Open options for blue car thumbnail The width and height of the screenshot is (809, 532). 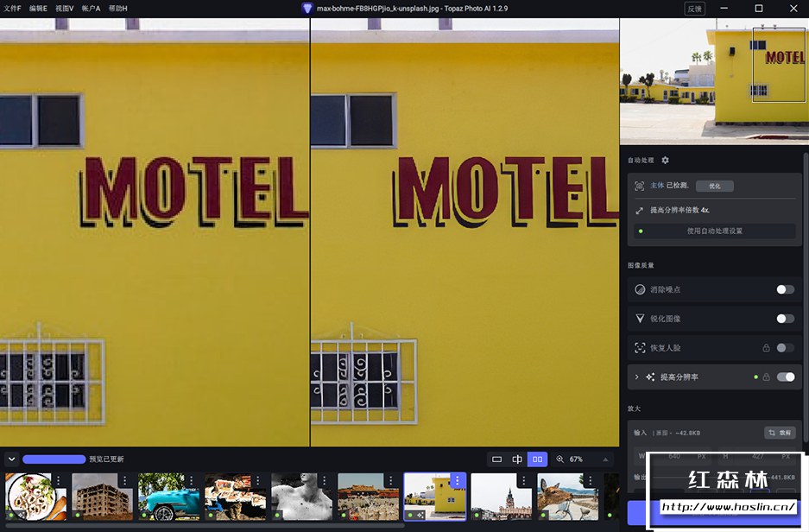point(192,481)
